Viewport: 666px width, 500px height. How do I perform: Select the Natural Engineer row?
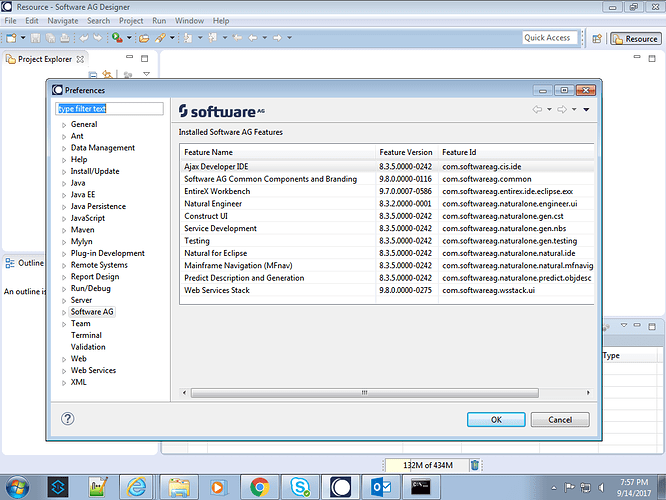tap(387, 204)
